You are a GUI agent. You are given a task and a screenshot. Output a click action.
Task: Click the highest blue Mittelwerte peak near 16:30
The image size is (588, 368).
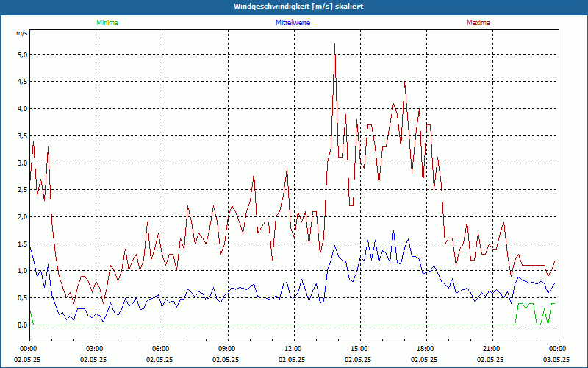(x=393, y=230)
